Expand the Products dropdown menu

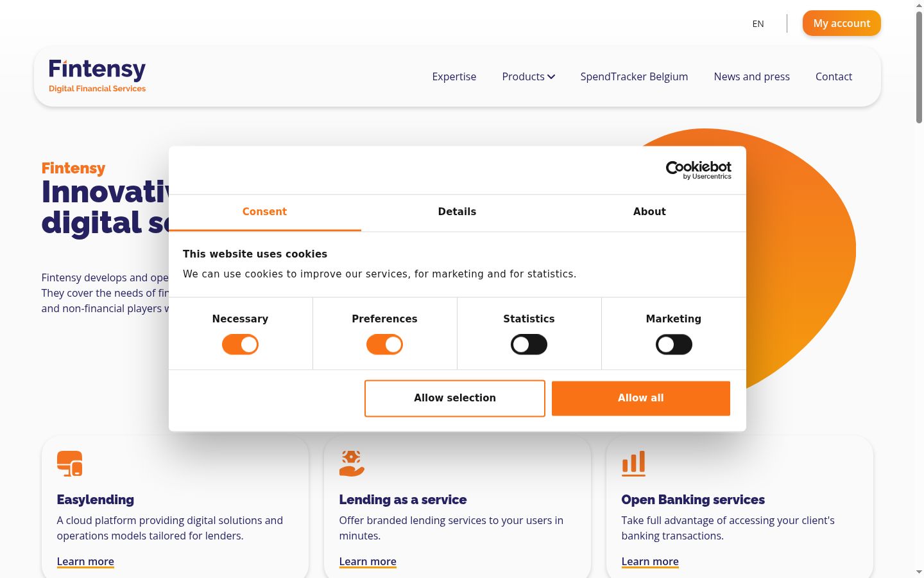coord(528,76)
